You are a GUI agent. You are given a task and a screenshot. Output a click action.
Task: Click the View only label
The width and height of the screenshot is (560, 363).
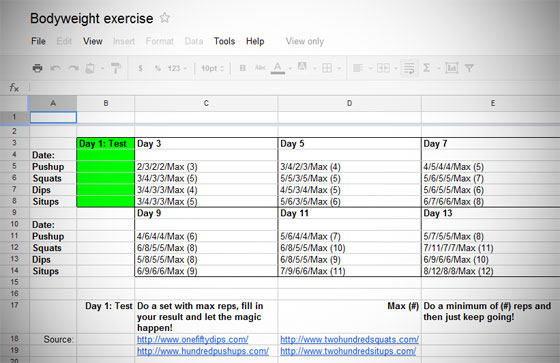point(305,41)
